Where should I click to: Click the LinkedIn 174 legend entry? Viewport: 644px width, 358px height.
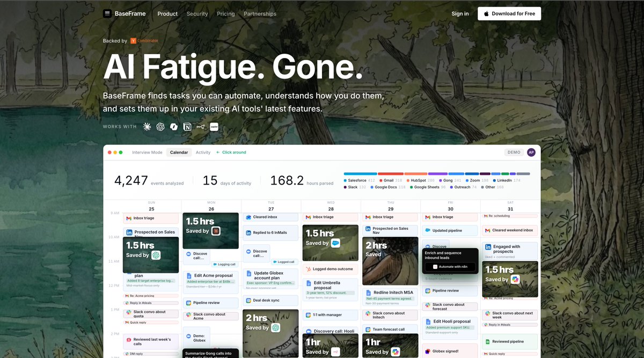506,180
